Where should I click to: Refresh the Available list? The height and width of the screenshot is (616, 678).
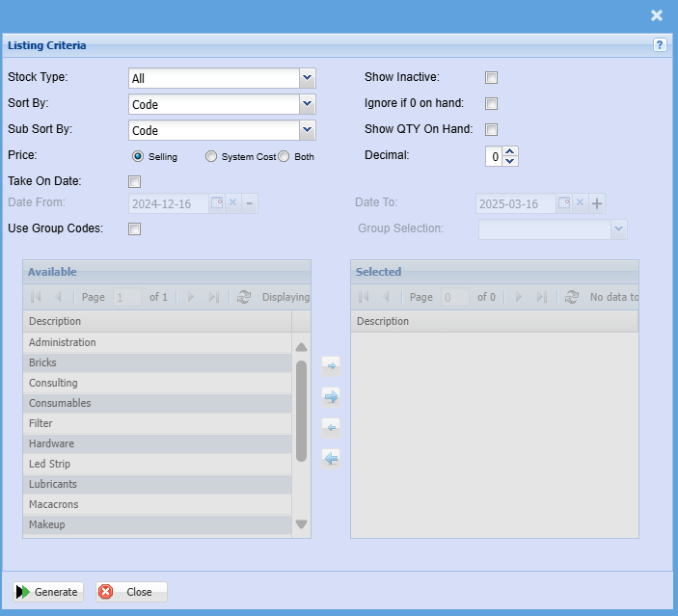243,298
